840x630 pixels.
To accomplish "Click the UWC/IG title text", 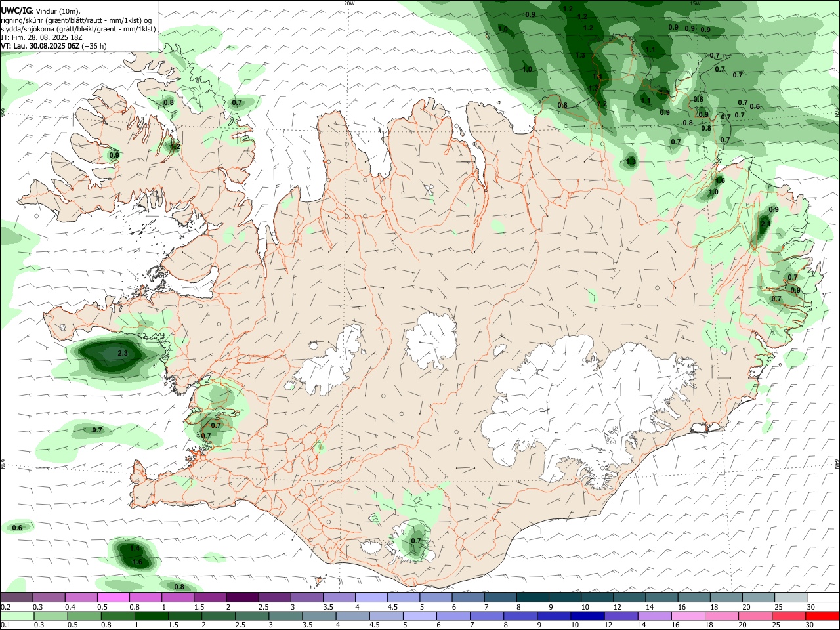I will pos(16,10).
